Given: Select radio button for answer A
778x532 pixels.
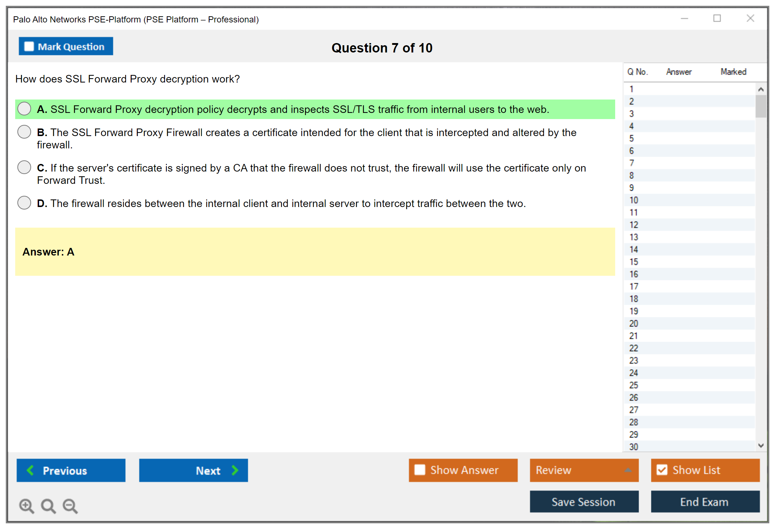Looking at the screenshot, I should tap(24, 109).
